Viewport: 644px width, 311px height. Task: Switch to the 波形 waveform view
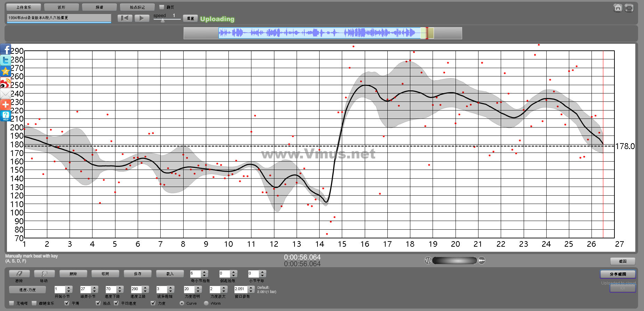tap(62, 7)
